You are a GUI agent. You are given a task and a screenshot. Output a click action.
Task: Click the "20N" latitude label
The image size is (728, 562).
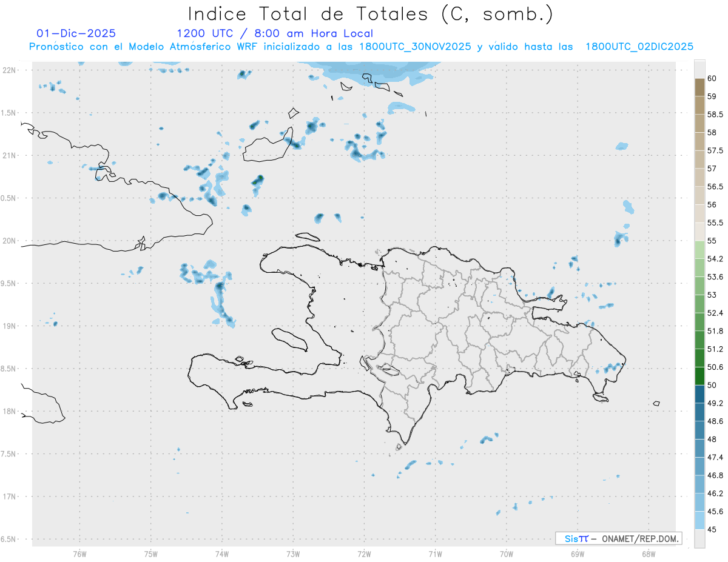[9, 241]
